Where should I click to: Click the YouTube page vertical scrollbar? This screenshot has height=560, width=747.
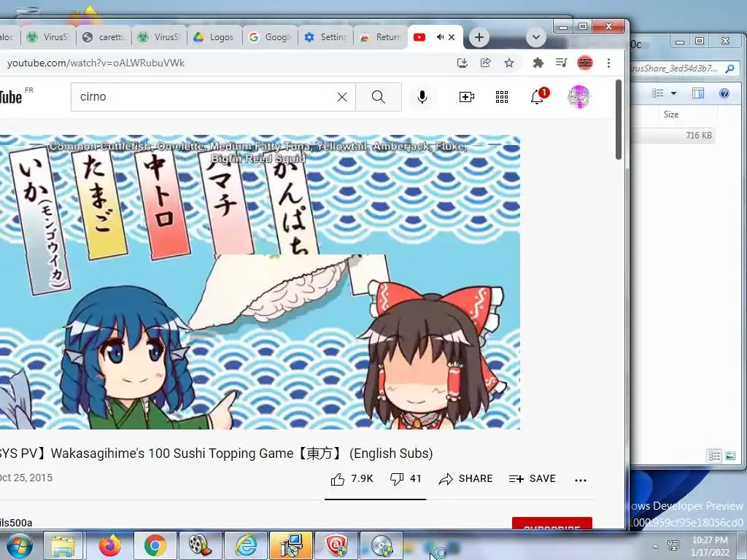tap(619, 120)
